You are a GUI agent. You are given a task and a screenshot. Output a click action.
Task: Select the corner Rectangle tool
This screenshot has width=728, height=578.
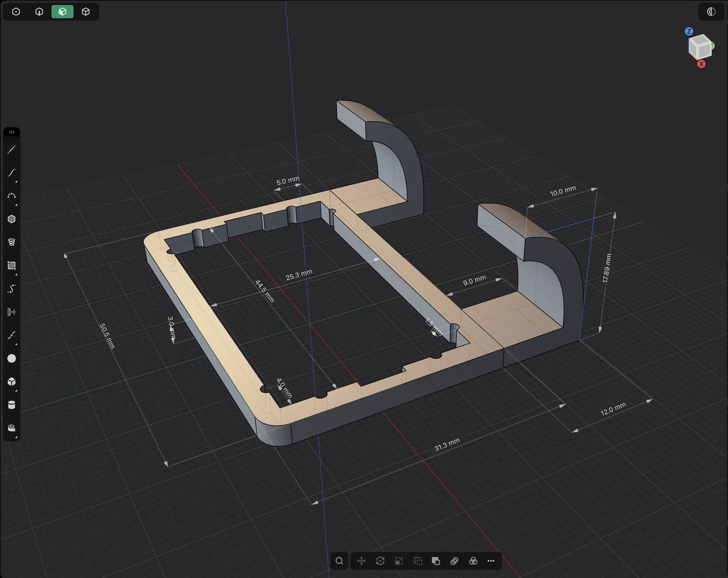click(12, 265)
